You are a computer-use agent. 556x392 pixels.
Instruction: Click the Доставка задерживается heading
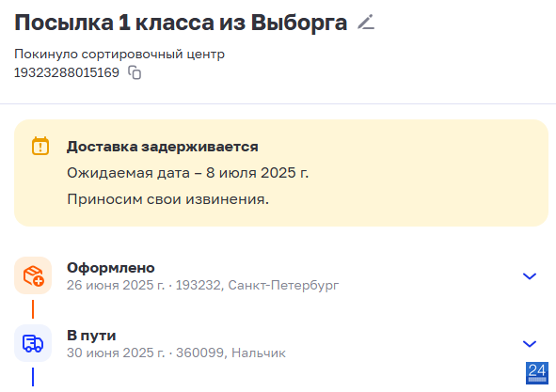pyautogui.click(x=163, y=147)
